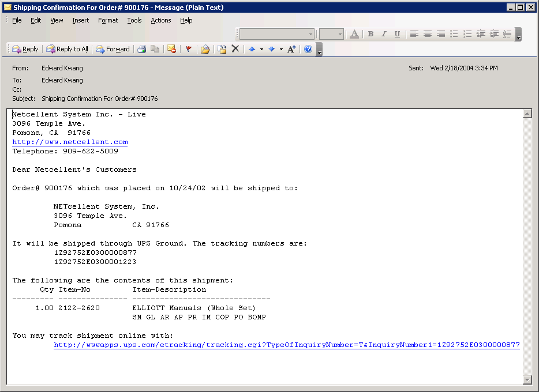Go to previous item with up arrow
This screenshot has width=539, height=392.
[252, 49]
